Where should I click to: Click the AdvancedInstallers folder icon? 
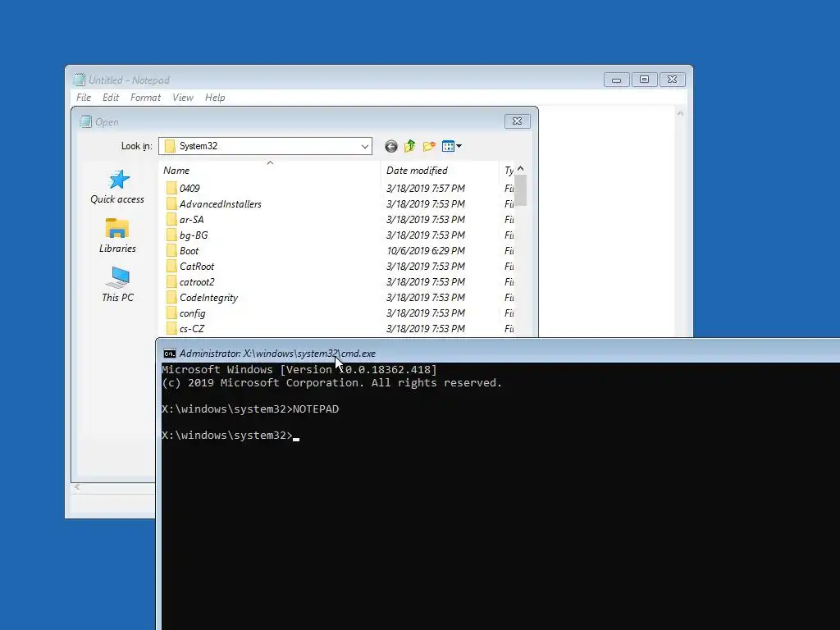pyautogui.click(x=171, y=203)
